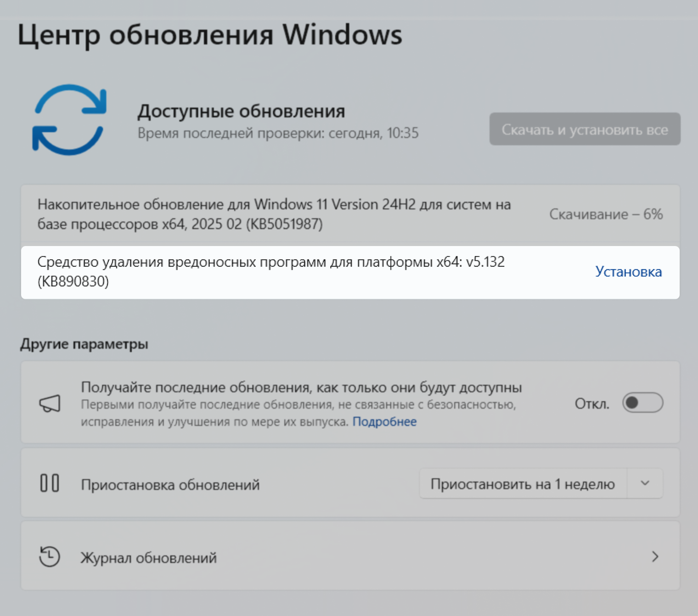Viewport: 698px width, 616px height.
Task: Click the Получайте последние обновления title text
Action: pyautogui.click(x=301, y=387)
